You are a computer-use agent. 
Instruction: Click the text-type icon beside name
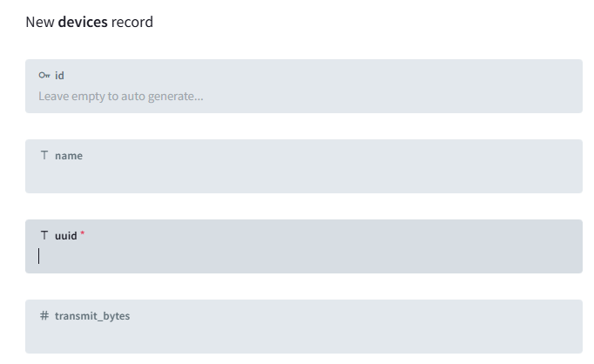(44, 156)
